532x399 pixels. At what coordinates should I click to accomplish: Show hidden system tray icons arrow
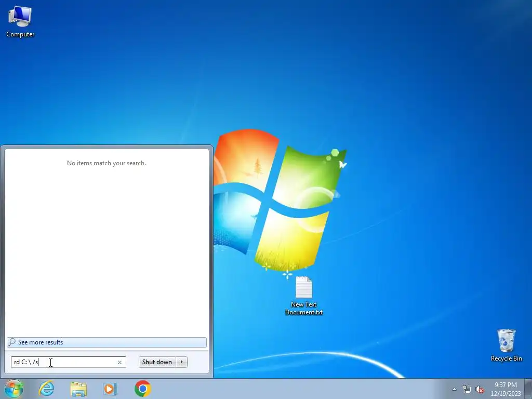click(454, 389)
